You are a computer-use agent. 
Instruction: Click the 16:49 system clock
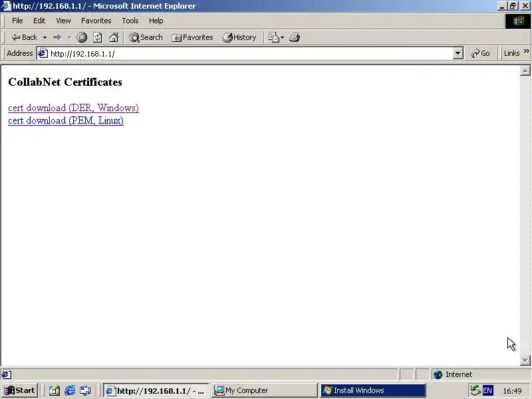(512, 391)
